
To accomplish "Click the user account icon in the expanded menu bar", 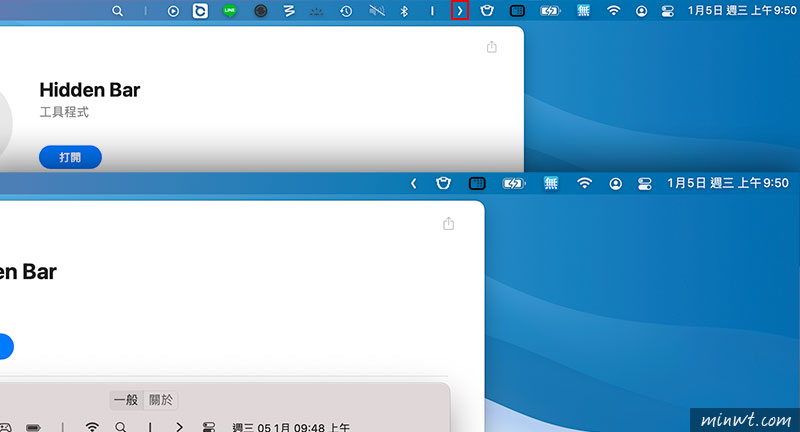I will 641,11.
